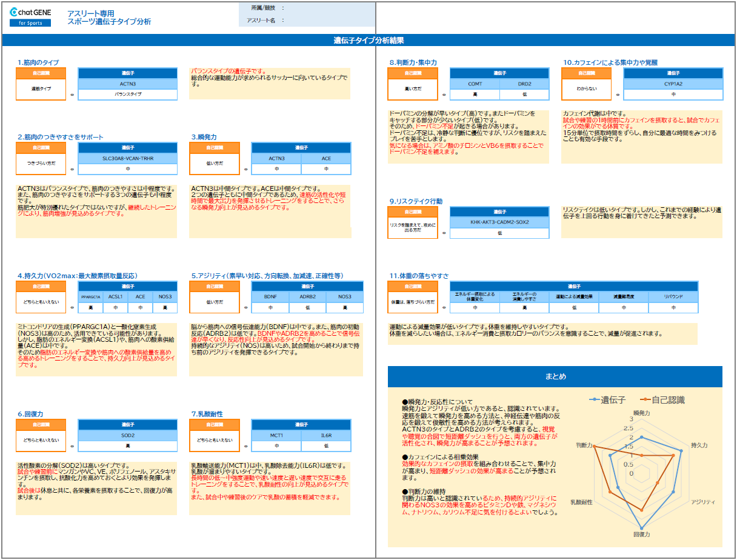Select the 速筋タイプ self-assessment cell
This screenshot has width=737, height=560.
pyautogui.click(x=42, y=88)
